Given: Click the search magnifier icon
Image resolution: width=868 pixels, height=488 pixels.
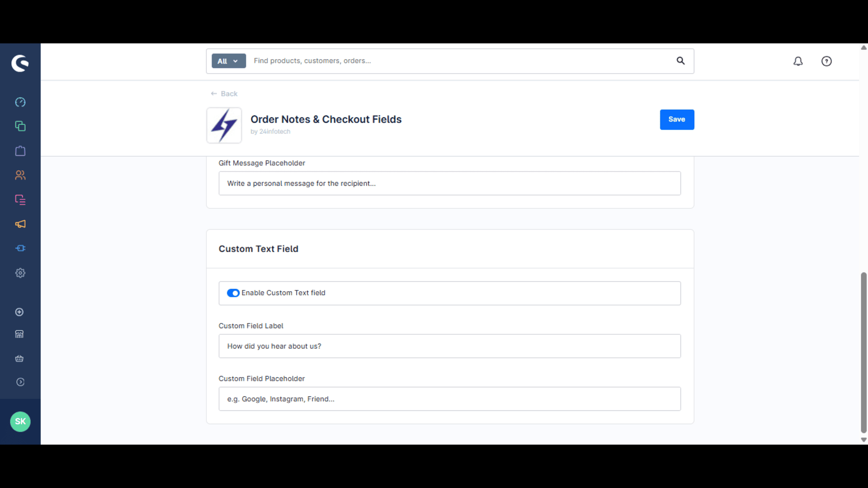Looking at the screenshot, I should pyautogui.click(x=680, y=61).
